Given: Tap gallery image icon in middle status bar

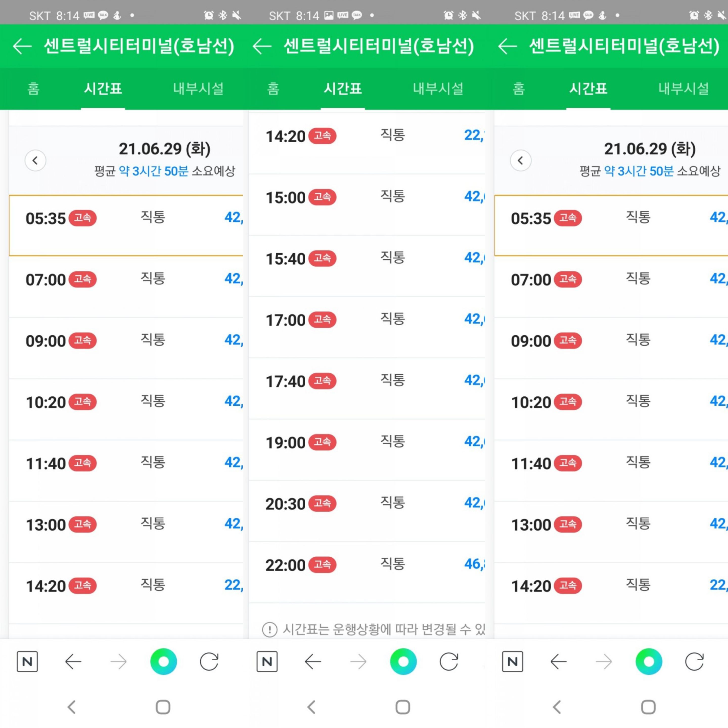Looking at the screenshot, I should [329, 15].
